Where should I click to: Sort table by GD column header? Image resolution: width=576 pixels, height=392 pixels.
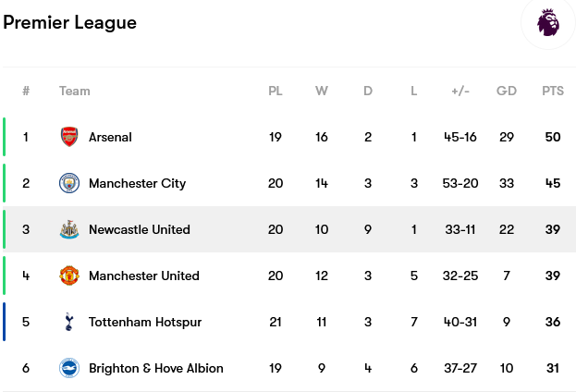[507, 91]
